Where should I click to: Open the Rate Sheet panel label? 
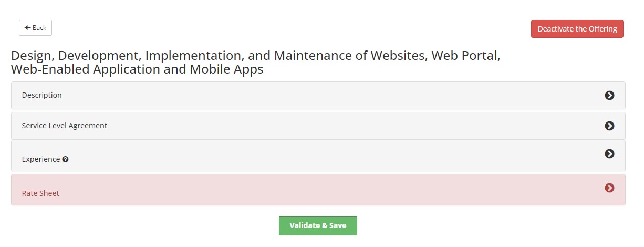40,193
